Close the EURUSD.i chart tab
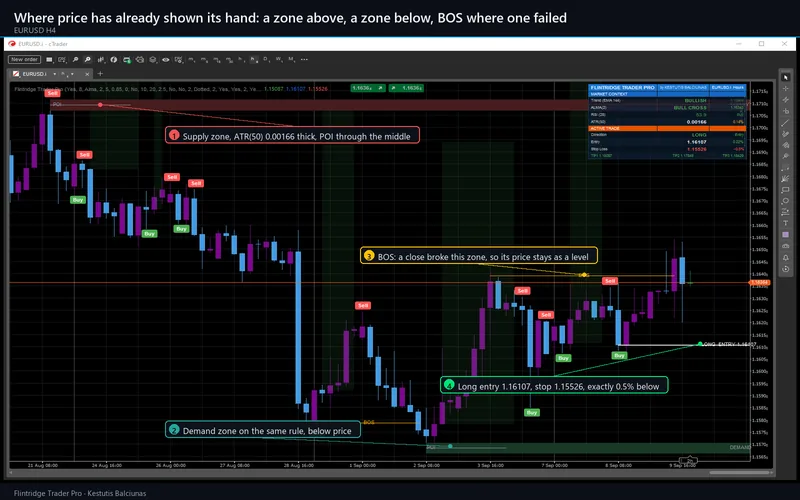The height and width of the screenshot is (500, 800). (87, 74)
